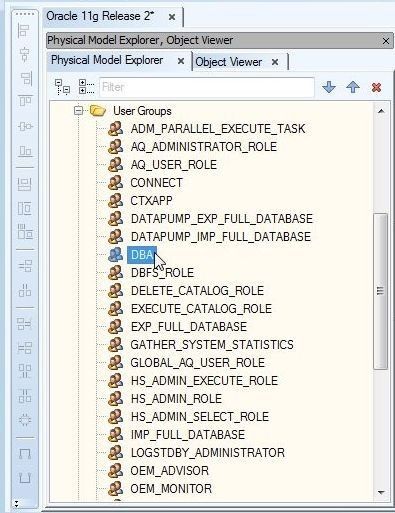Select DELETE_CATALOG_ROLE group
The image size is (395, 513).
[x=197, y=291]
